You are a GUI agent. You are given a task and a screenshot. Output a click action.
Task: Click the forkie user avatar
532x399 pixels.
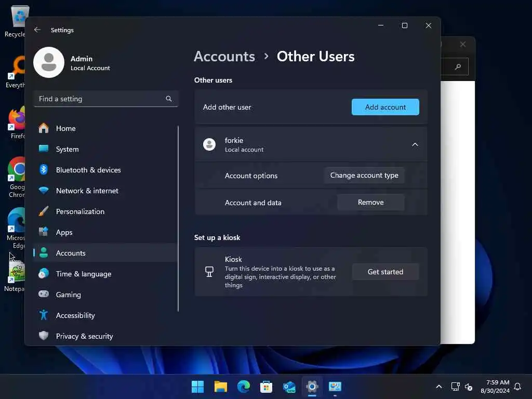(x=209, y=144)
